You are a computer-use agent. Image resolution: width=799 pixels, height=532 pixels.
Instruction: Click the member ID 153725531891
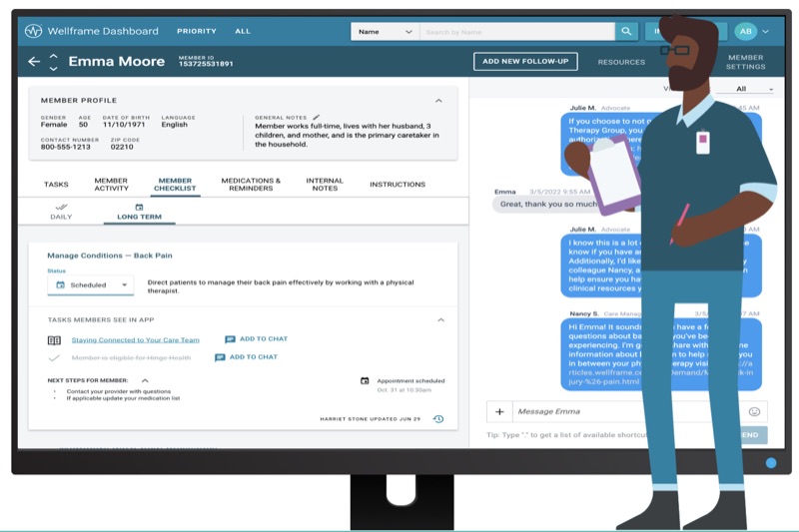(206, 64)
